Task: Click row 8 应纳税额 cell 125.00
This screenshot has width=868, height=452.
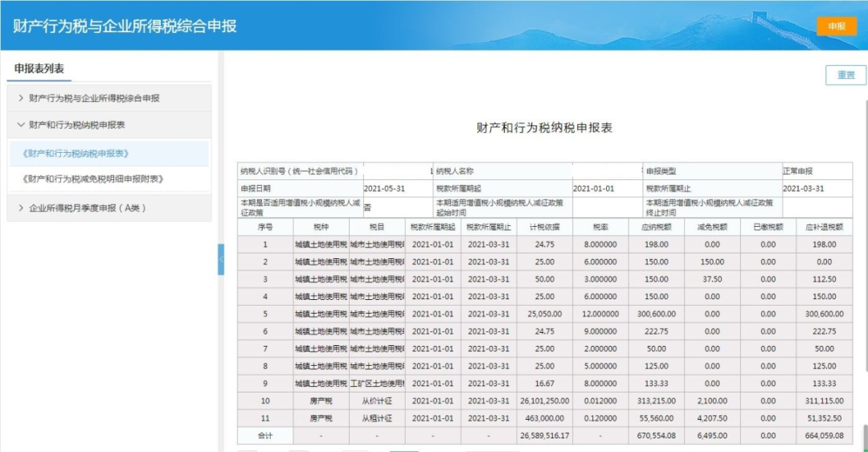Action: [x=657, y=366]
